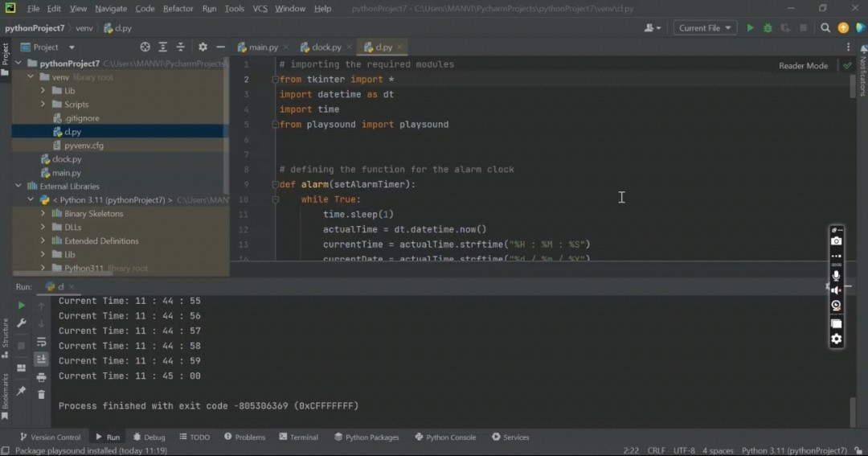
Task: Open the Terminal tool window
Action: point(299,438)
